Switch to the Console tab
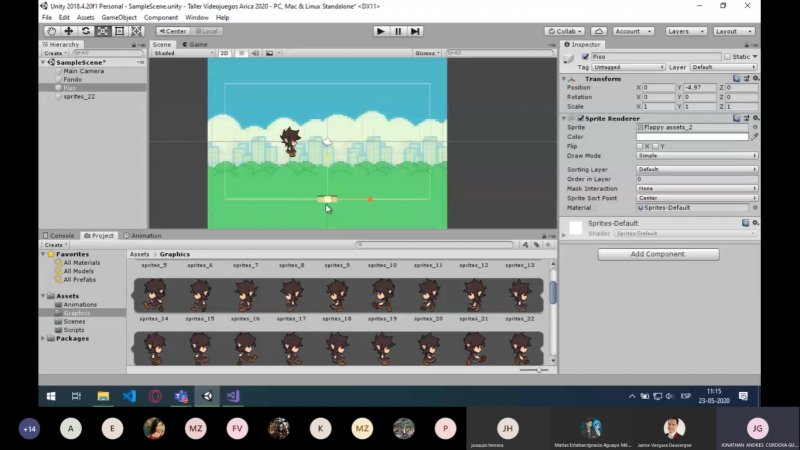The image size is (800, 450). click(x=59, y=236)
